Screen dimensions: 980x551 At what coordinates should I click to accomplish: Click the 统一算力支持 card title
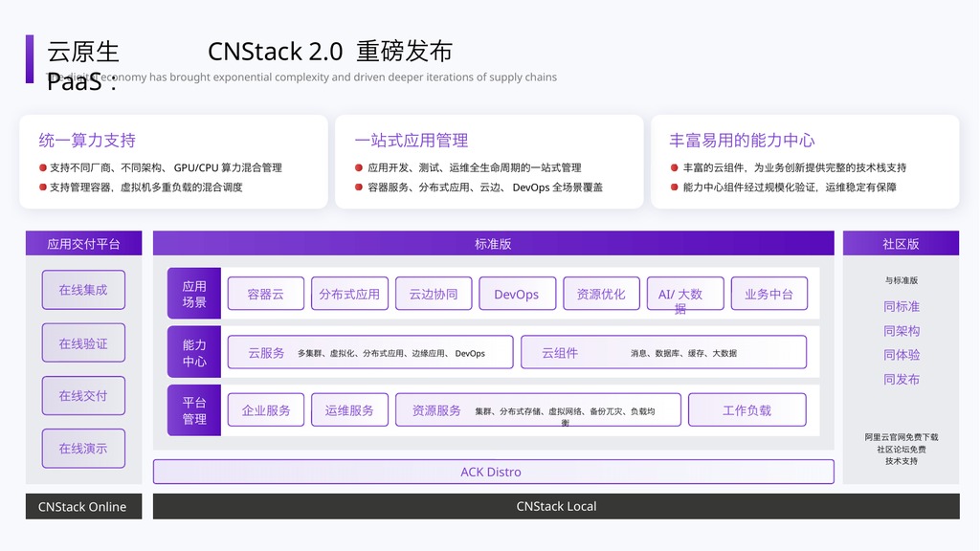87,141
